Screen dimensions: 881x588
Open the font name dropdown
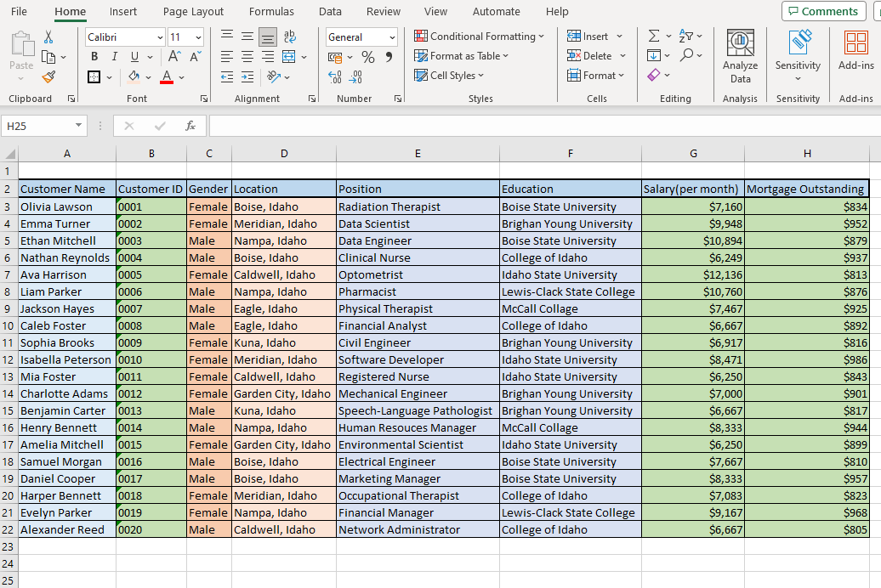point(160,37)
